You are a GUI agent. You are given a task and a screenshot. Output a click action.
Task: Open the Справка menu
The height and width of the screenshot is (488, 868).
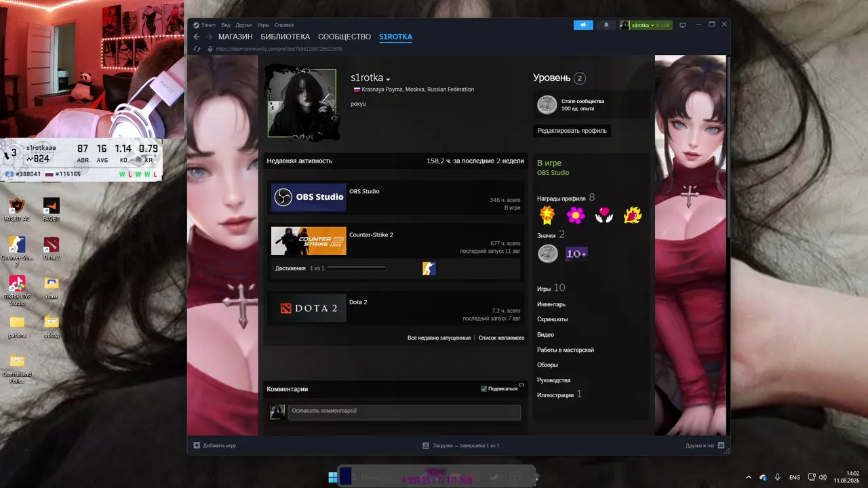[x=284, y=25]
